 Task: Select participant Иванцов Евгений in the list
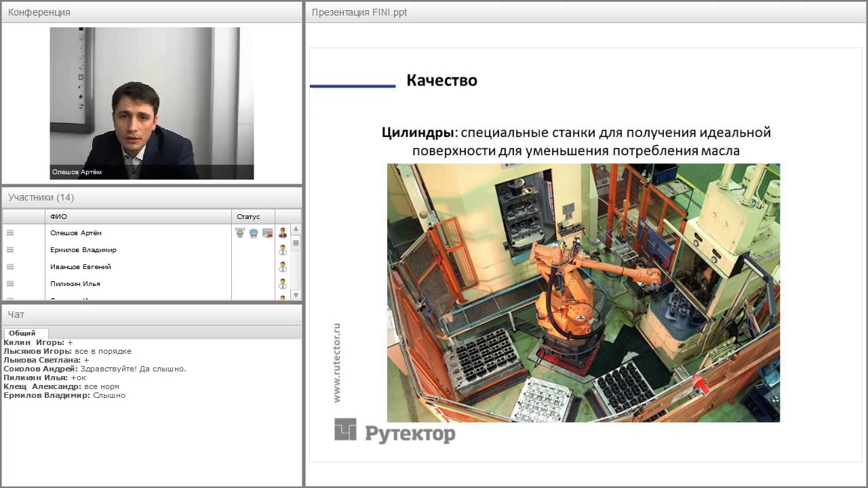(x=81, y=266)
